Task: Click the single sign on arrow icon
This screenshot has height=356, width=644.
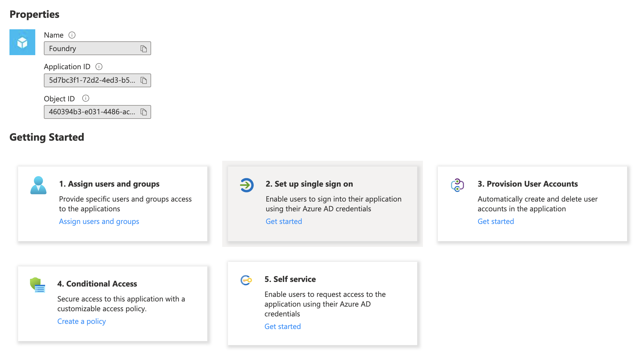Action: tap(247, 185)
